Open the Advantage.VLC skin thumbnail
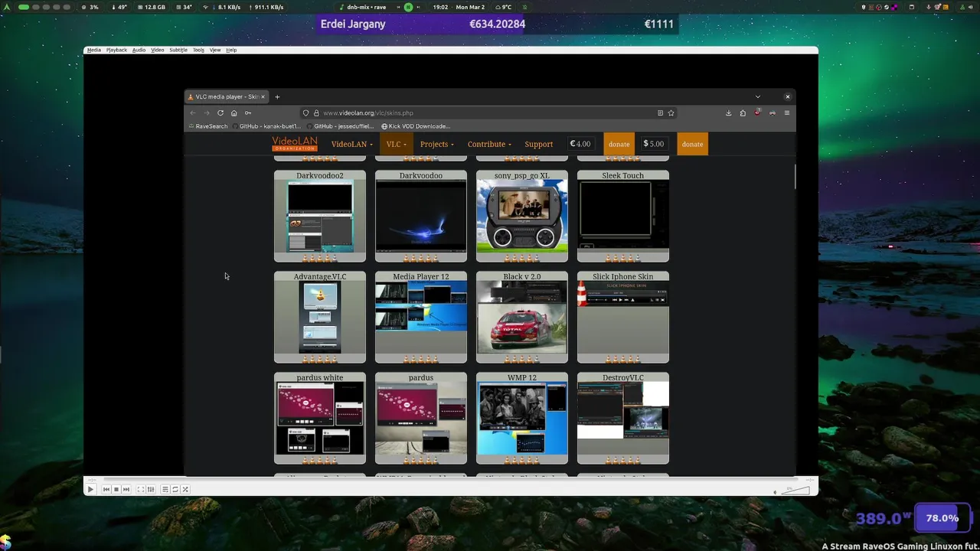 (x=320, y=317)
